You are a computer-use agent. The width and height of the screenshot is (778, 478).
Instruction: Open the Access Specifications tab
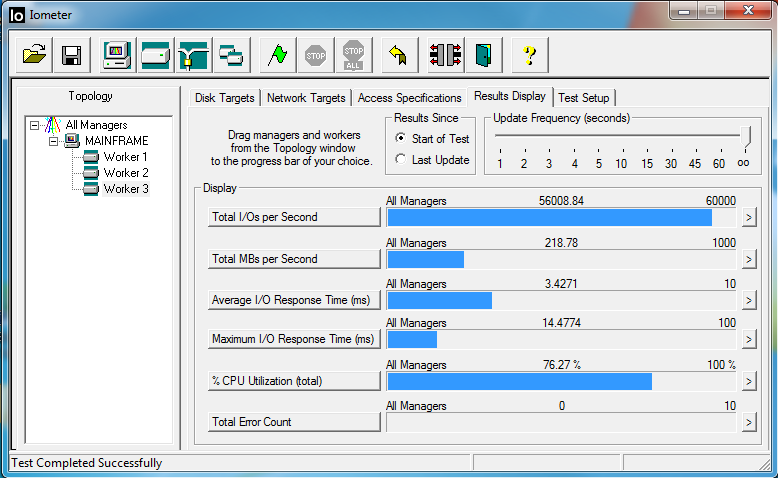coord(409,98)
